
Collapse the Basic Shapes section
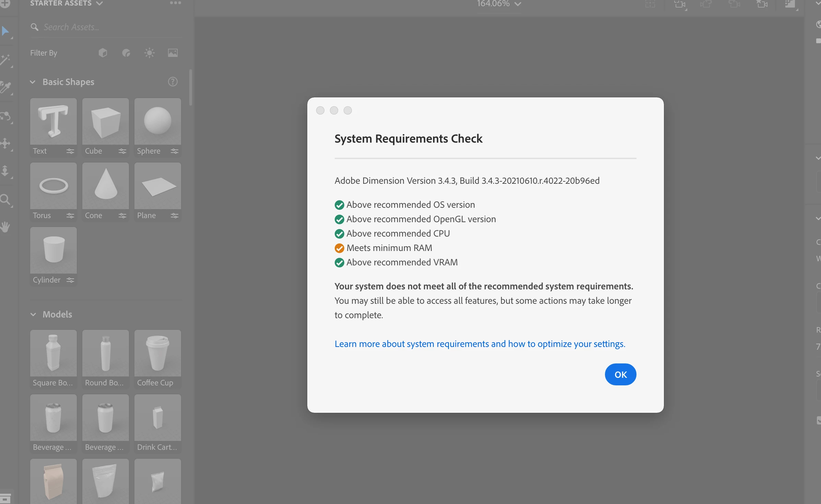(33, 82)
